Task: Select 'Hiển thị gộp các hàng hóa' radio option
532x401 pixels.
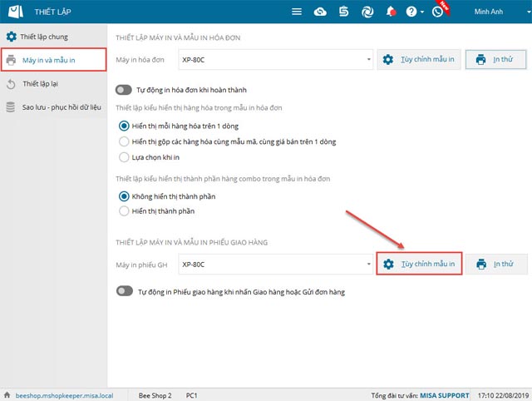Action: pyautogui.click(x=125, y=141)
